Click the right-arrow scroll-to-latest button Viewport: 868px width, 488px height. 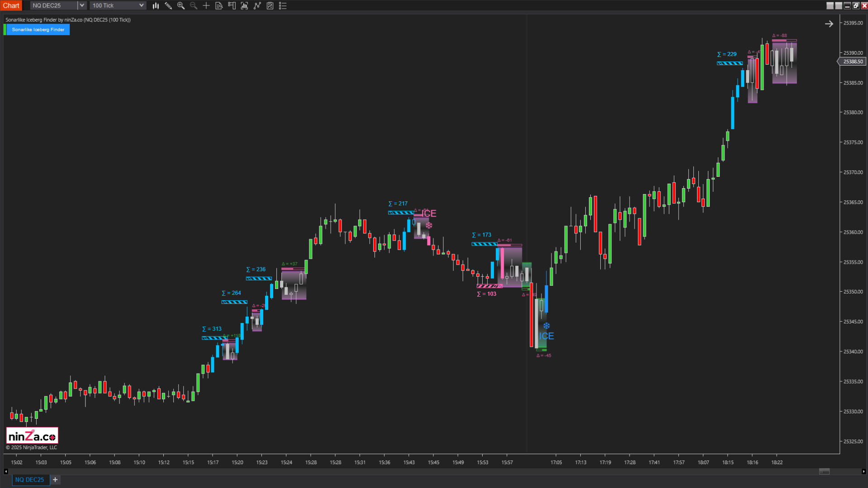(x=829, y=24)
